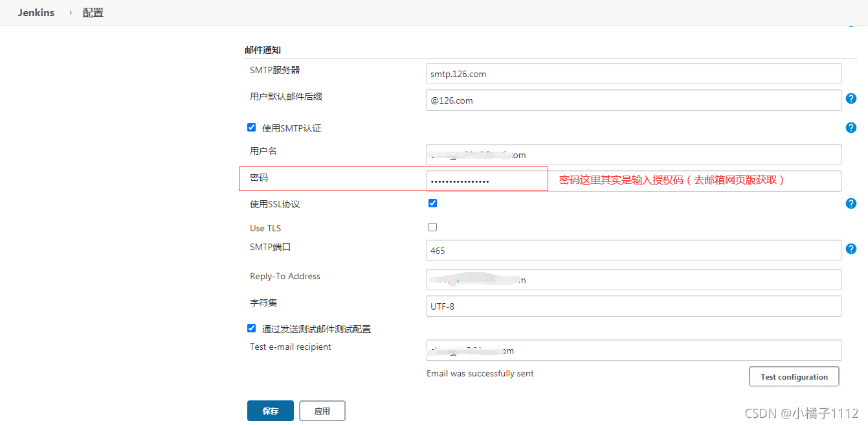Focus the 密码 input field
Image resolution: width=868 pixels, height=425 pixels.
click(634, 181)
